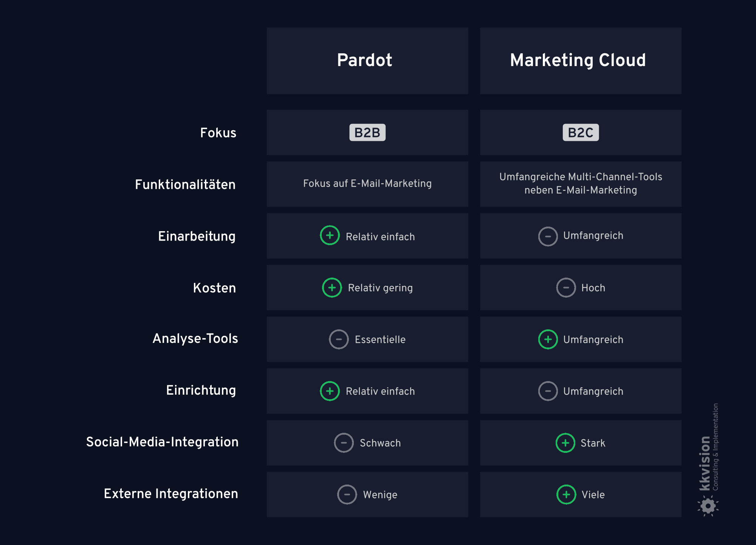Click the kkvision gear logo icon
This screenshot has height=545, width=756.
(x=708, y=506)
